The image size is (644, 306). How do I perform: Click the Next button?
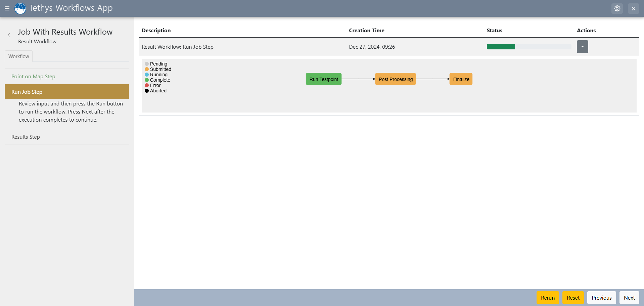pyautogui.click(x=629, y=298)
